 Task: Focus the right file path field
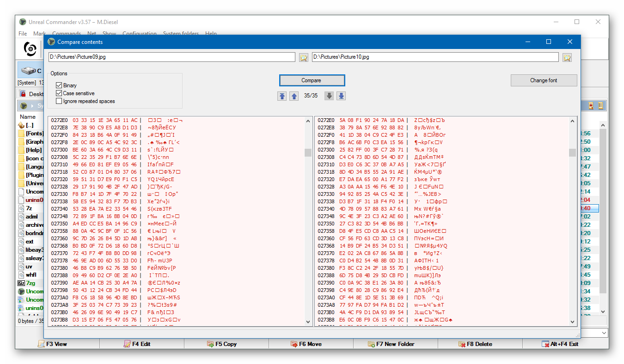coord(435,57)
